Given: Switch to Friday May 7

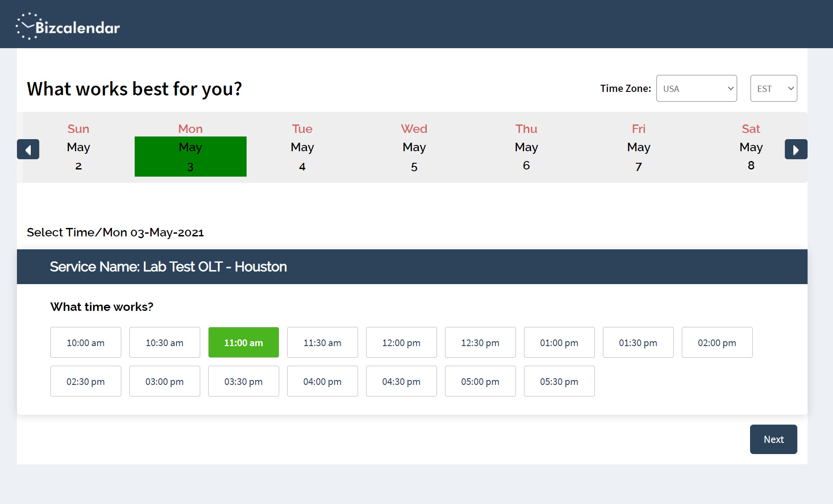Looking at the screenshot, I should click(x=639, y=148).
